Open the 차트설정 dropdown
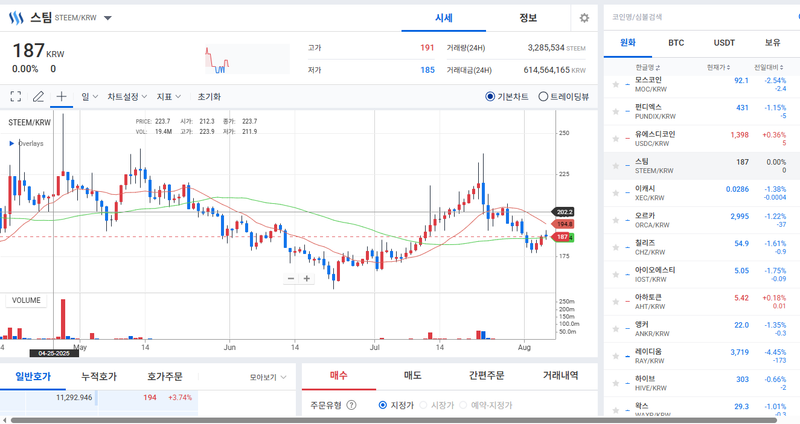This screenshot has width=800, height=424. 127,96
